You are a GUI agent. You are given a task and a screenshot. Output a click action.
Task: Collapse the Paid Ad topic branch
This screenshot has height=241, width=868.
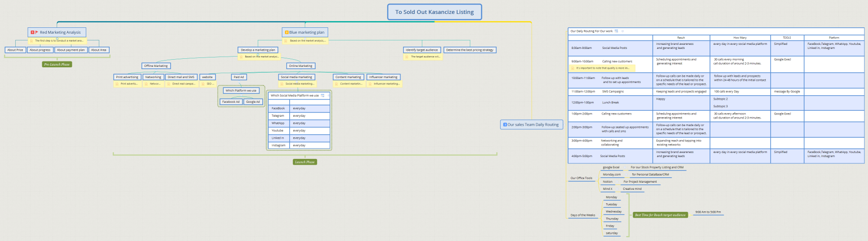coord(239,81)
